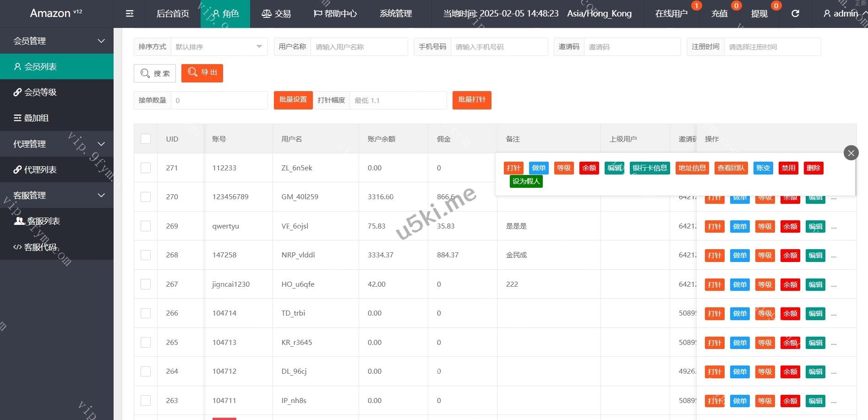
Task: Click the 搜索 magnifier button
Action: pyautogui.click(x=155, y=73)
